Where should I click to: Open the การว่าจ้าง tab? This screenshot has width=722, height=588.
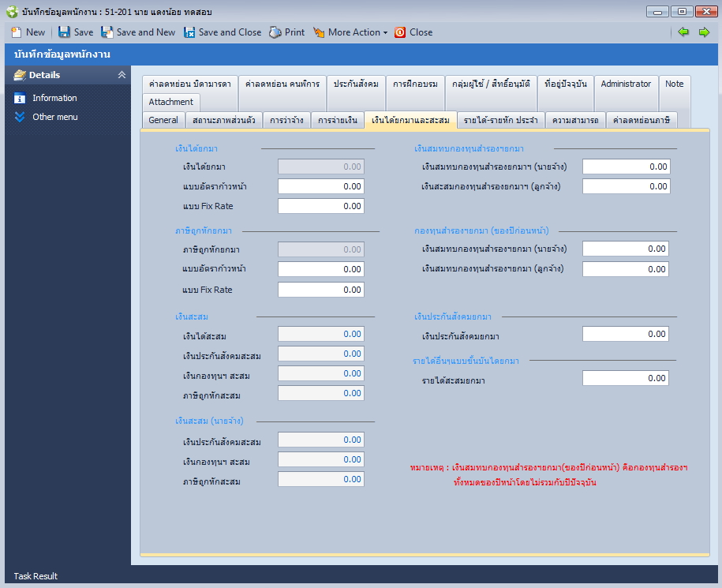click(x=286, y=120)
